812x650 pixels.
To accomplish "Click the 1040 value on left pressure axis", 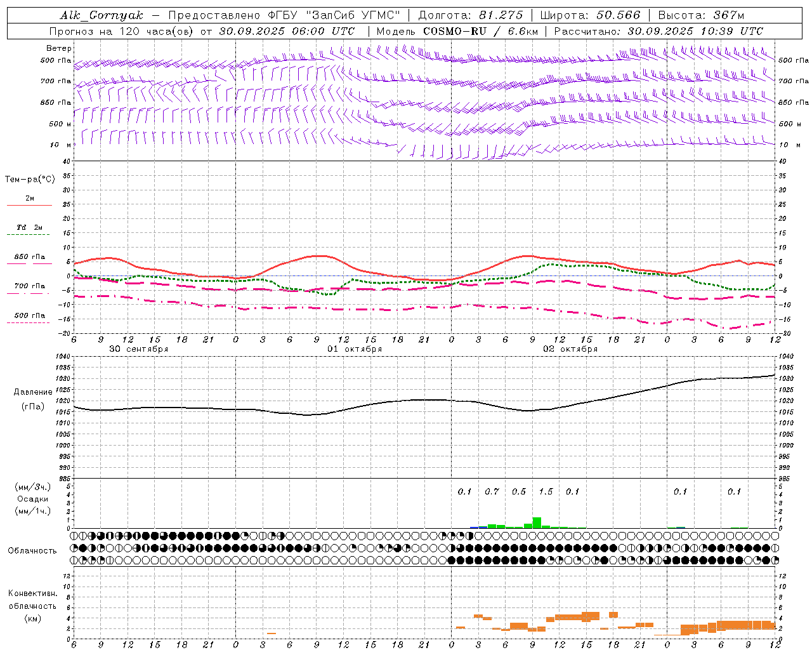I will pyautogui.click(x=63, y=357).
